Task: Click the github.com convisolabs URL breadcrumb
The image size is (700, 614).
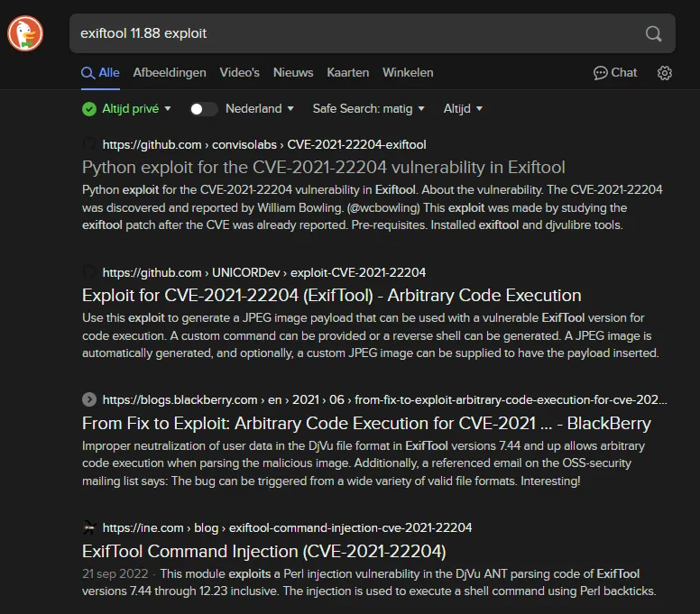Action: tap(264, 144)
